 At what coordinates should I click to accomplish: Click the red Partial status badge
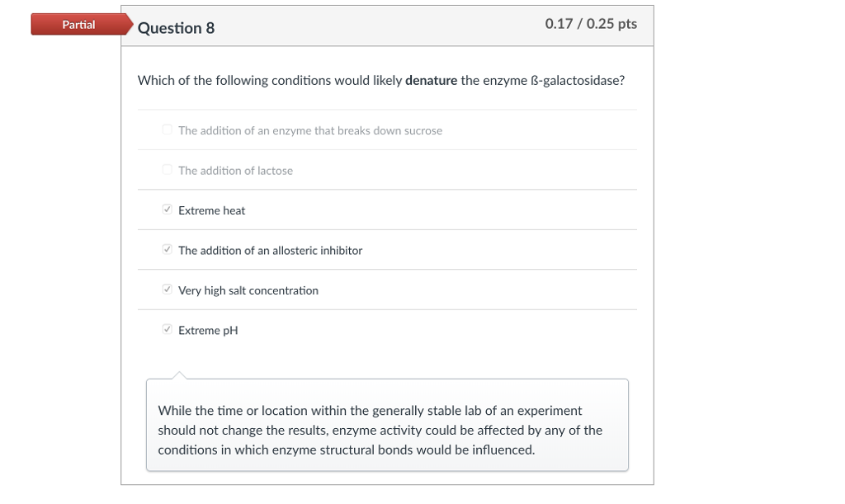pyautogui.click(x=79, y=25)
